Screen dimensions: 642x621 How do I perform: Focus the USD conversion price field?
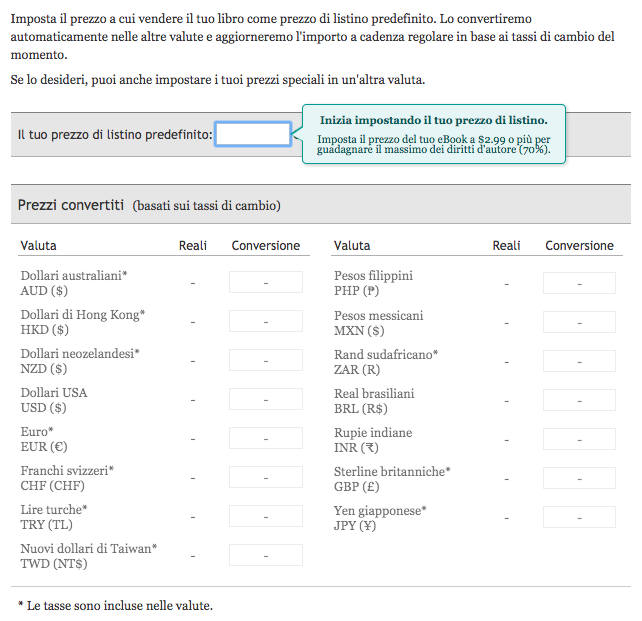click(x=266, y=400)
